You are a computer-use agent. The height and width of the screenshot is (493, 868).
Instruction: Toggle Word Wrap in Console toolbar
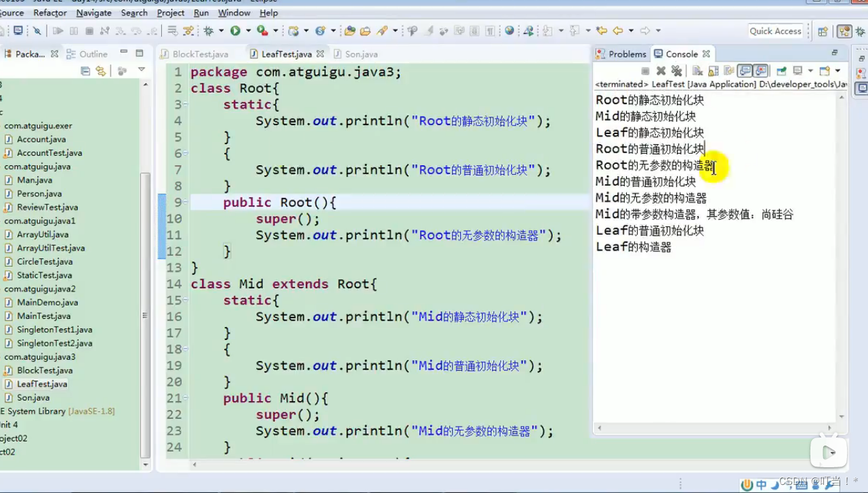point(729,70)
